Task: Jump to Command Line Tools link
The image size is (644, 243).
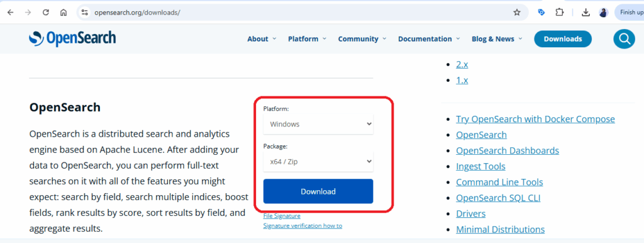Action: [x=499, y=182]
